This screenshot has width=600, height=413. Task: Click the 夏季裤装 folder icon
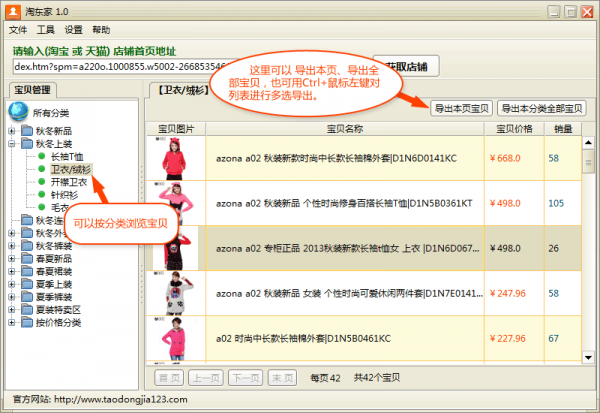coord(27,297)
